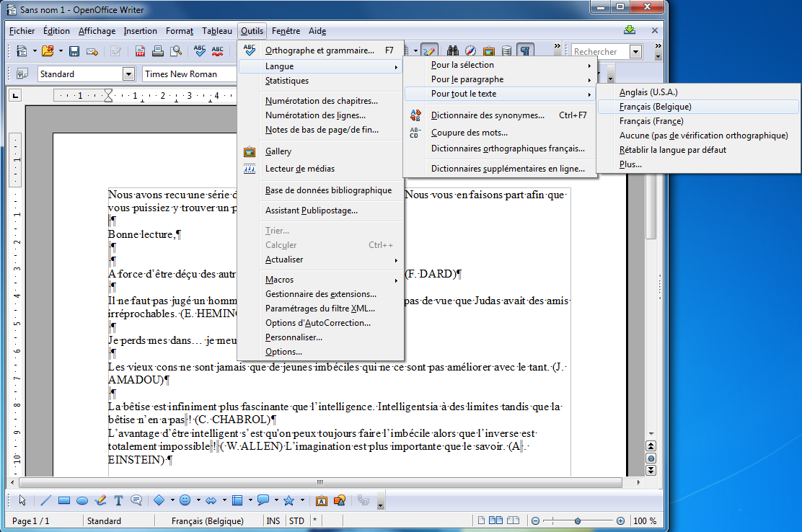Select the Freeform Line pencil tool
Image resolution: width=802 pixels, height=532 pixels.
100,500
